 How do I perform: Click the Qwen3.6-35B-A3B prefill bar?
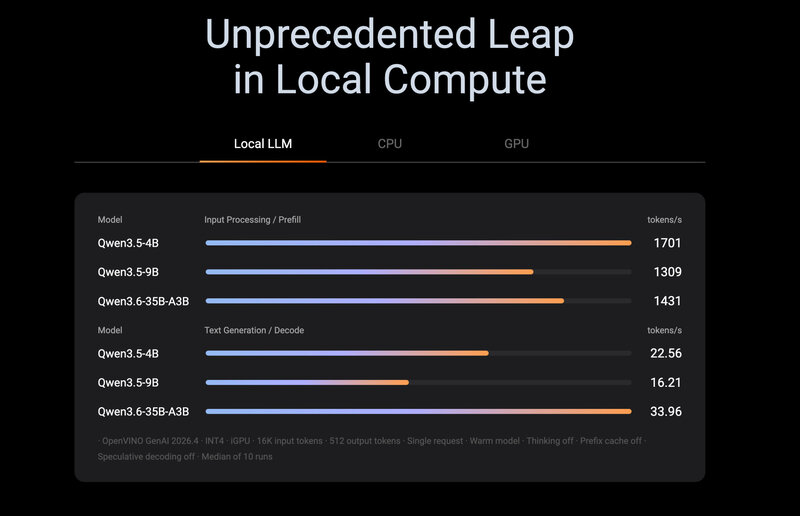418,301
